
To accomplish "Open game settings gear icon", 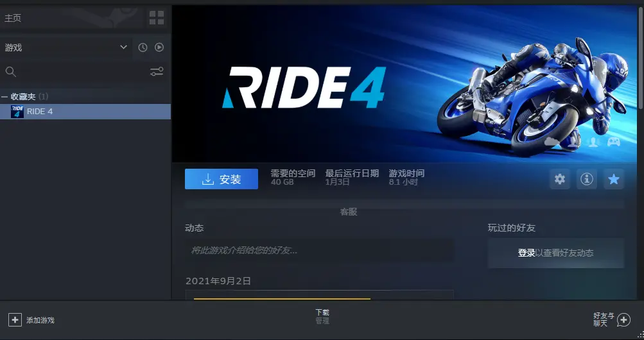I will point(560,179).
